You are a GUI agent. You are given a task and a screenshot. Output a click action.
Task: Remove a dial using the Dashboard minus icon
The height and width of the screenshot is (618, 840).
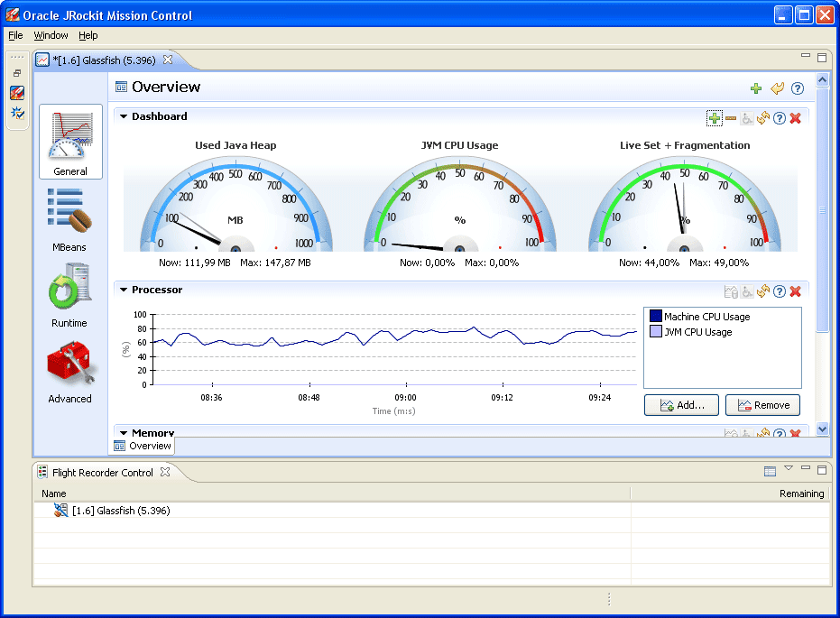(x=731, y=118)
